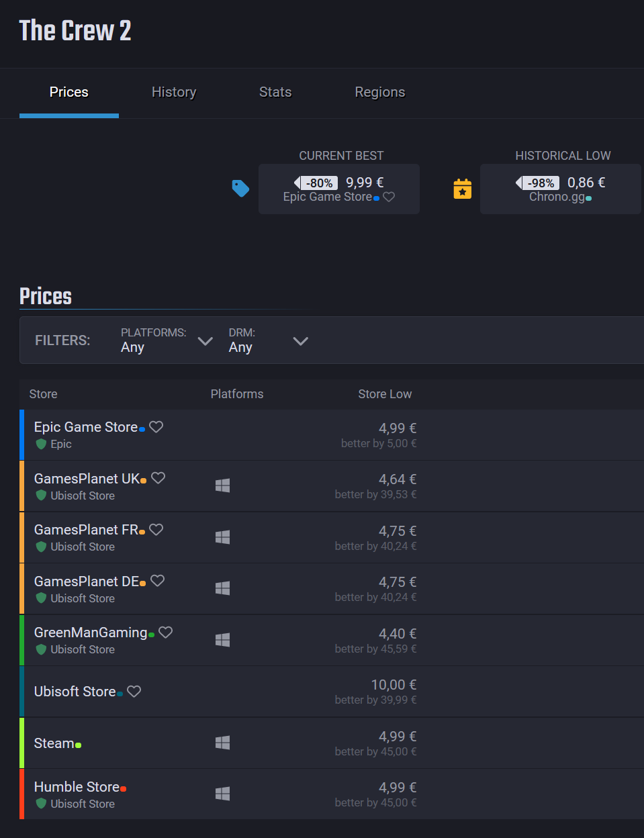Screen dimensions: 644x838
Task: Open Humble Store link
Action: point(77,787)
